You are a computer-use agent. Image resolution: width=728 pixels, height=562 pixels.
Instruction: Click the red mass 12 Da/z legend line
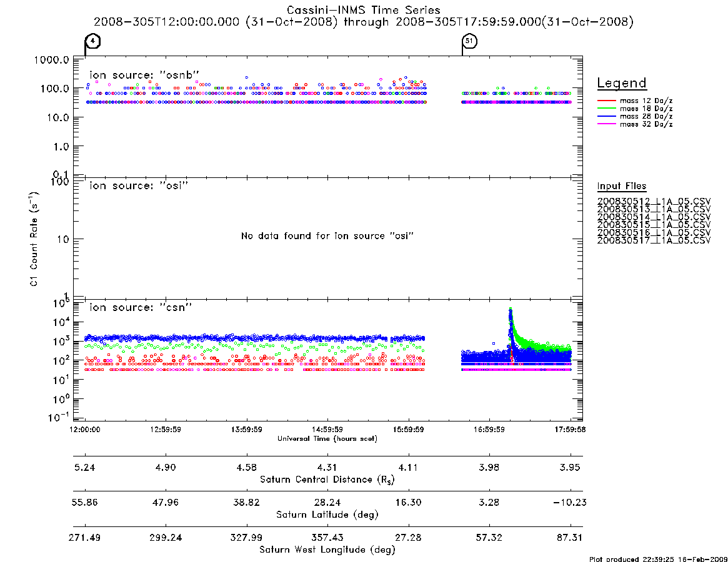point(606,101)
